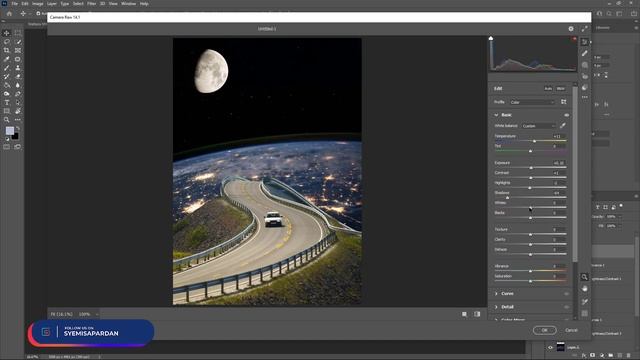Pick the White Balance eyedropper tool
640x360 pixels.
point(563,126)
